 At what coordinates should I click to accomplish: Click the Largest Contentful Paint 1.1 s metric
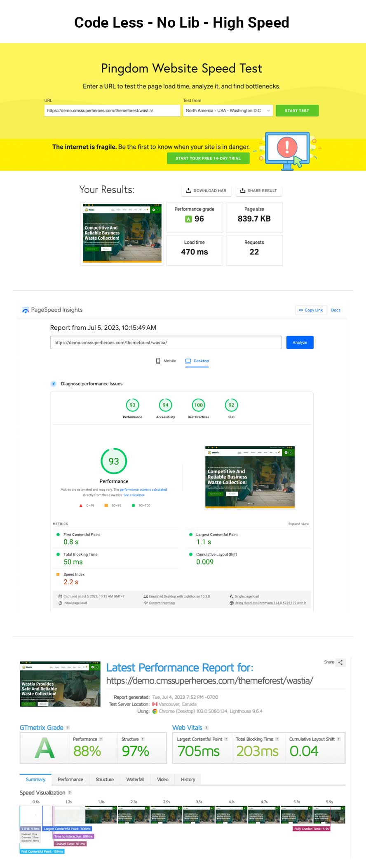(249, 539)
